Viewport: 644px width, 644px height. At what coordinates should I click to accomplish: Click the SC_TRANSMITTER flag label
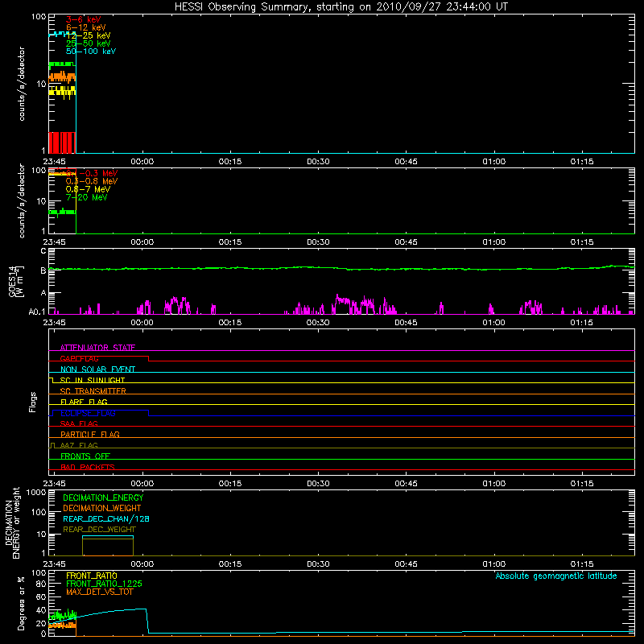pyautogui.click(x=93, y=391)
